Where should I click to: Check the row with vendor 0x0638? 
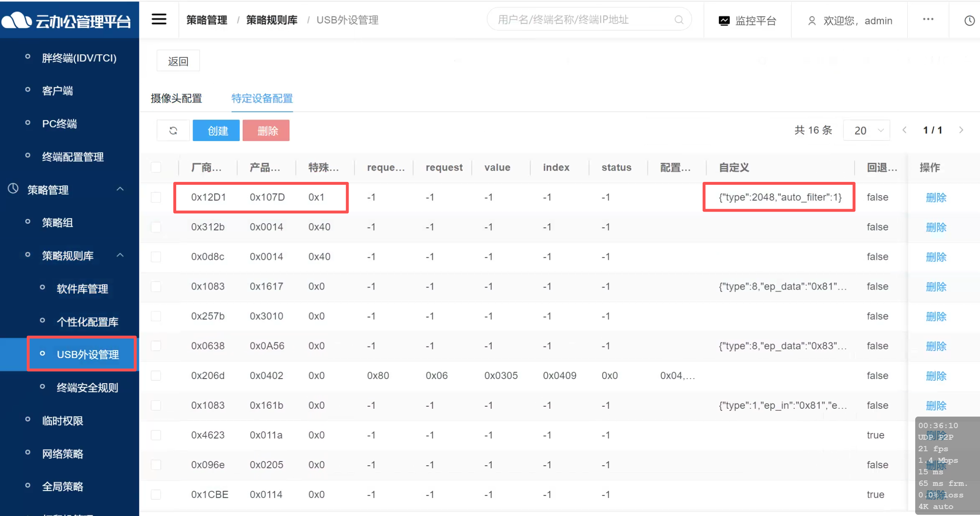point(156,346)
